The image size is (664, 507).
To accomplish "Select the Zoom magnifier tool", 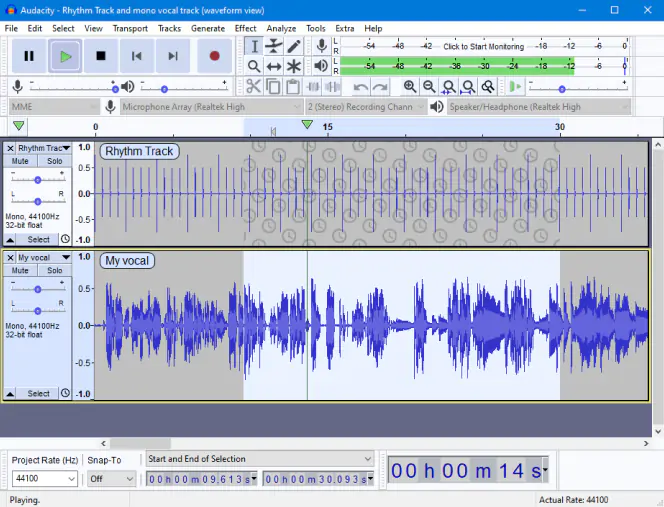I will (254, 66).
